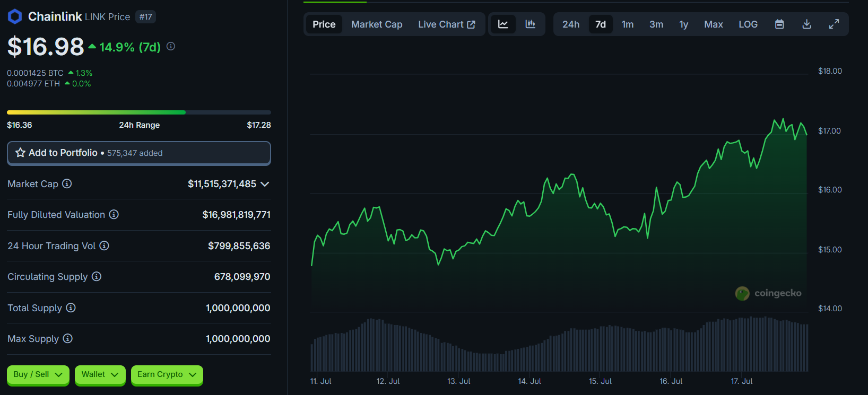Click star icon in Add to Portfolio
The width and height of the screenshot is (868, 395).
coord(21,153)
